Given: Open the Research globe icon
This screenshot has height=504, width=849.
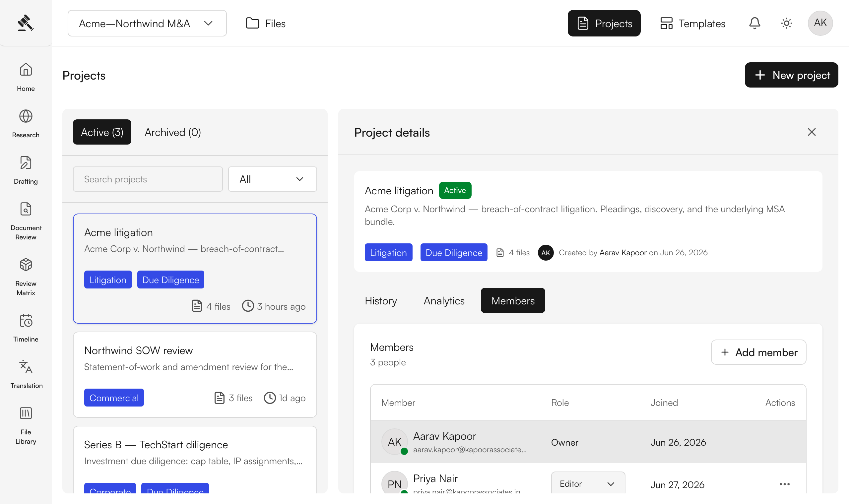Looking at the screenshot, I should [26, 116].
